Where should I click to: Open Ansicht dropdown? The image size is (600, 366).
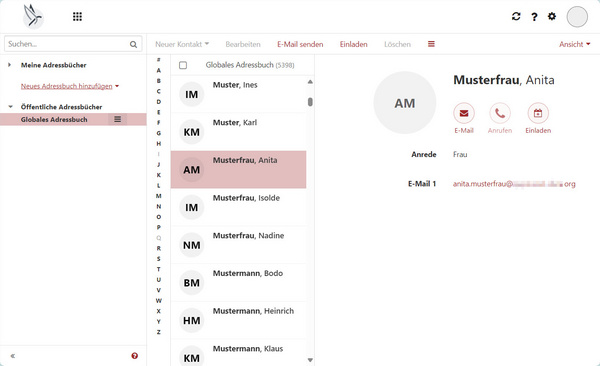(574, 44)
